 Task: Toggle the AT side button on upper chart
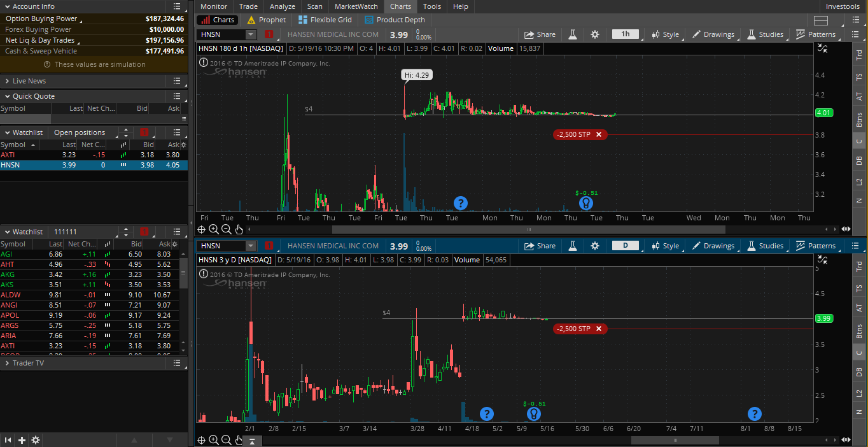(859, 96)
